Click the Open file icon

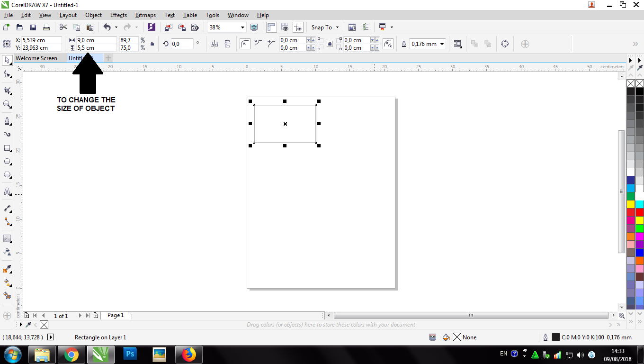(x=20, y=27)
